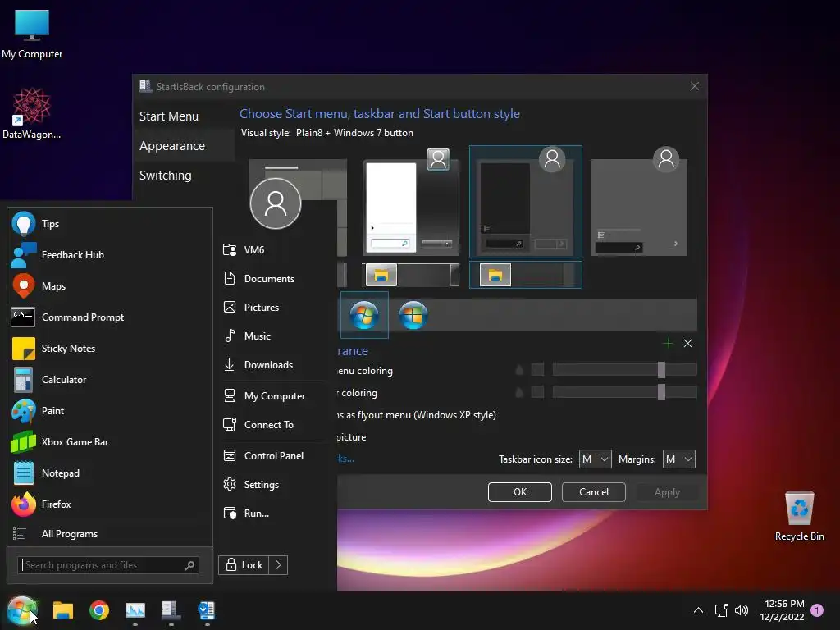Select the light taskbar style thumbnail

[x=412, y=275]
